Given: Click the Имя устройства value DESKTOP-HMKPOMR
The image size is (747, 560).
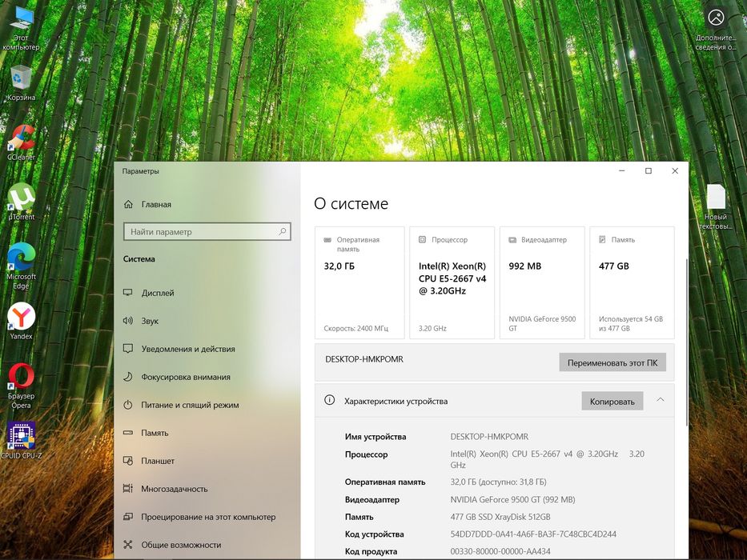Looking at the screenshot, I should pyautogui.click(x=489, y=436).
